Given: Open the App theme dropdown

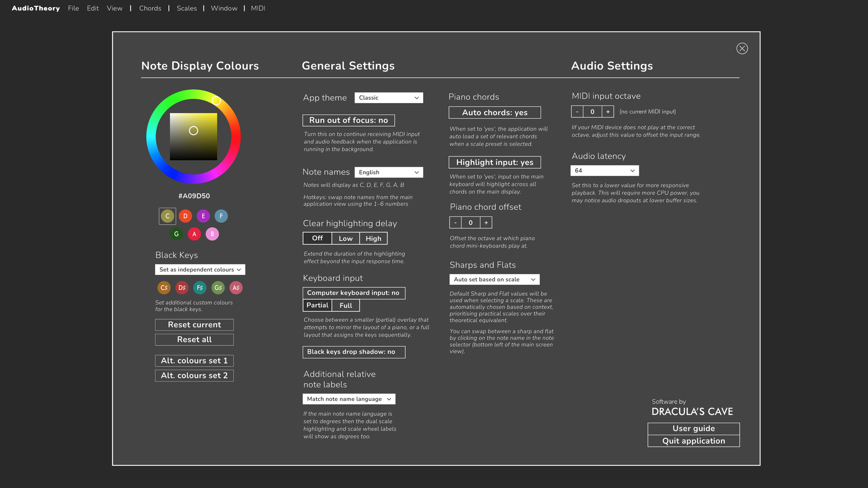Looking at the screenshot, I should 388,98.
